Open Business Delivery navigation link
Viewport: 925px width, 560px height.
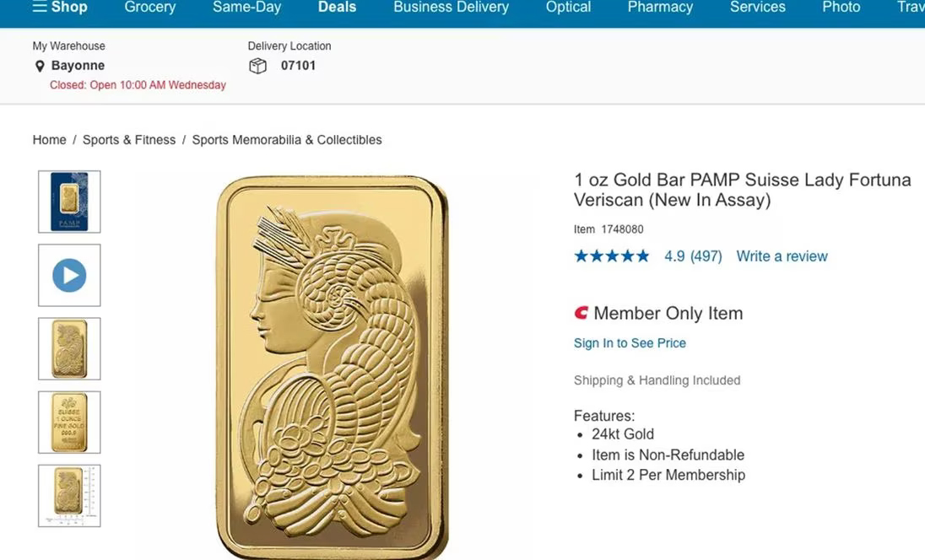point(451,7)
